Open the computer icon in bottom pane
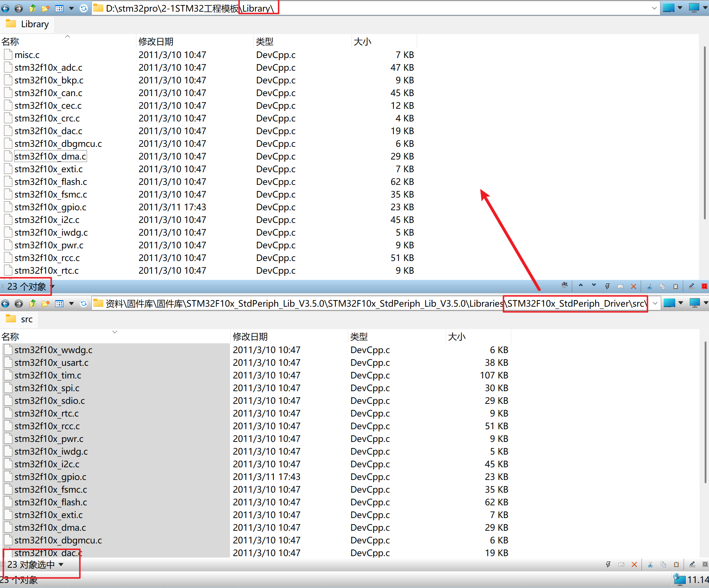 click(695, 303)
